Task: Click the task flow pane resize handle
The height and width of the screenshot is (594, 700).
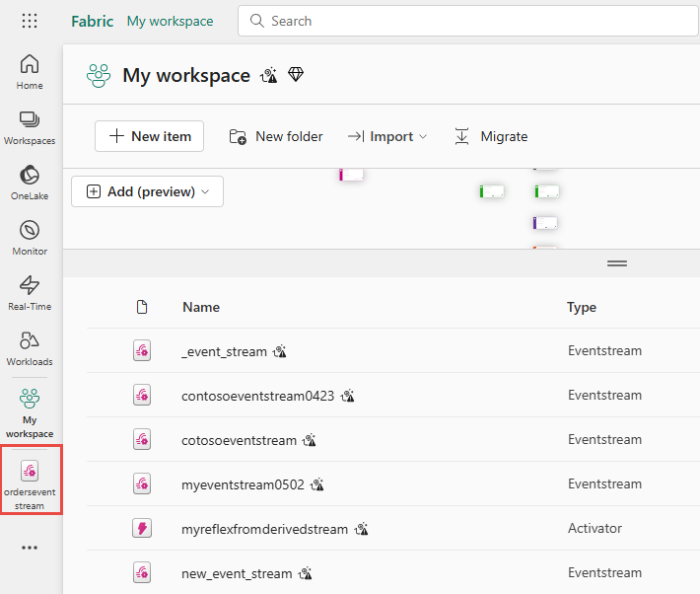Action: [x=617, y=263]
